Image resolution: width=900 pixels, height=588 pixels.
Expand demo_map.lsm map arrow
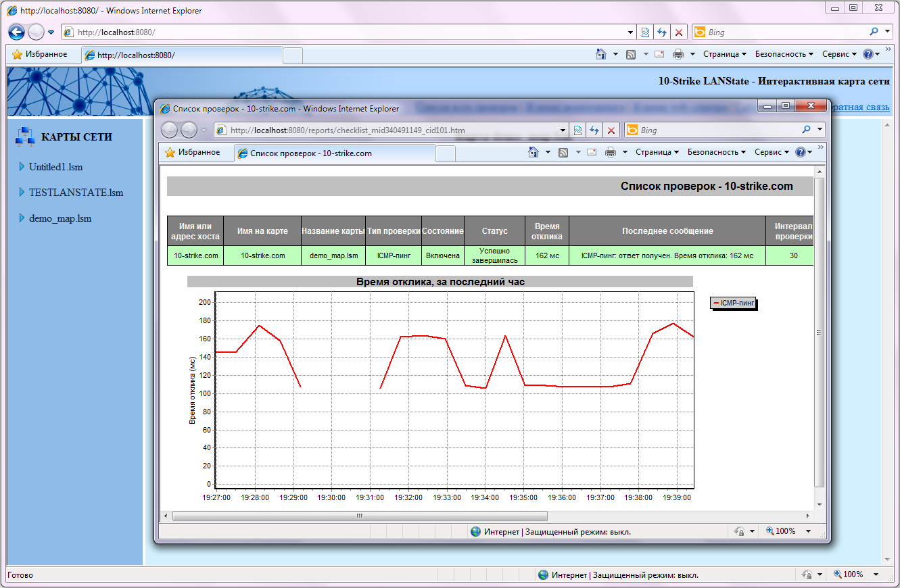pos(22,218)
